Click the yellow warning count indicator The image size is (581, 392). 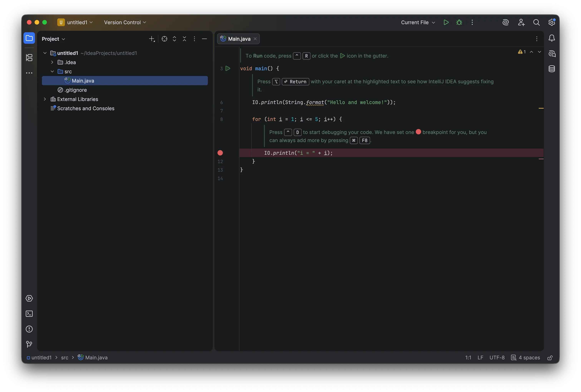tap(521, 52)
